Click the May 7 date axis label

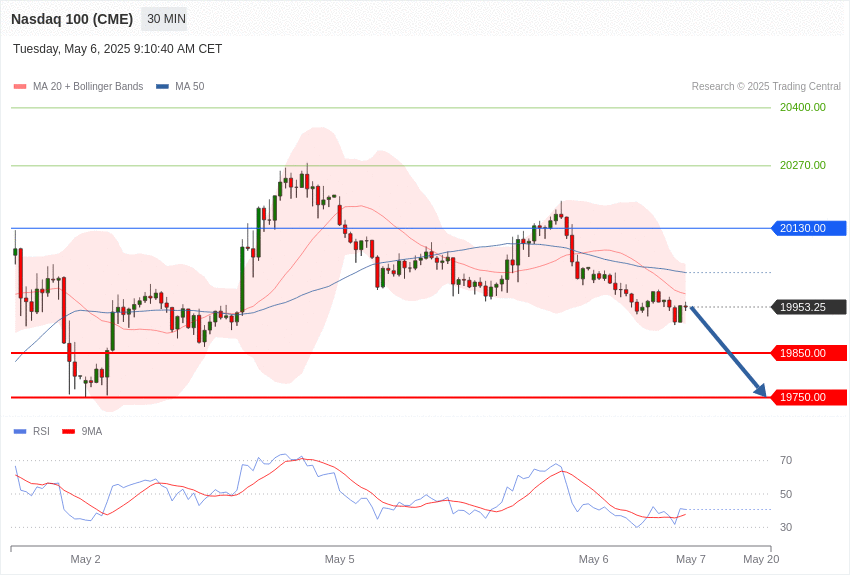(x=691, y=559)
